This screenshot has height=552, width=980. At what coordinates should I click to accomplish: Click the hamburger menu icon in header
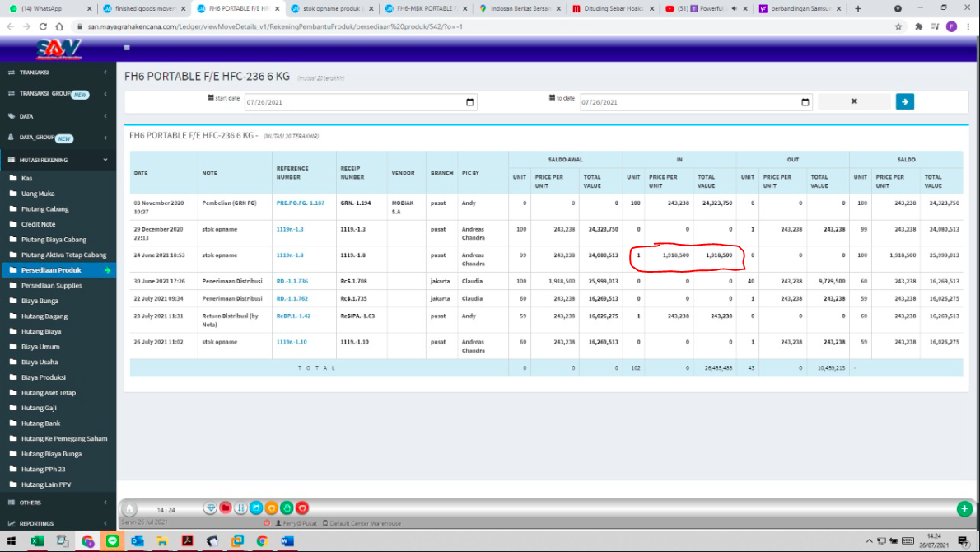pos(128,48)
